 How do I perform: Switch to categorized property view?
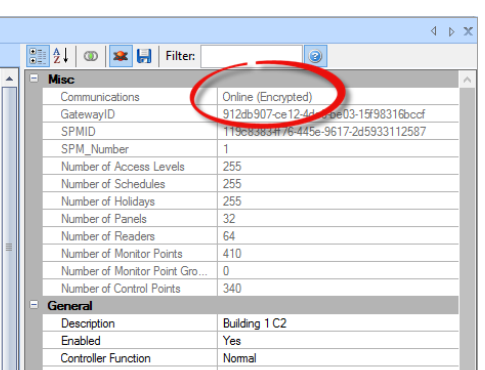click(x=38, y=56)
